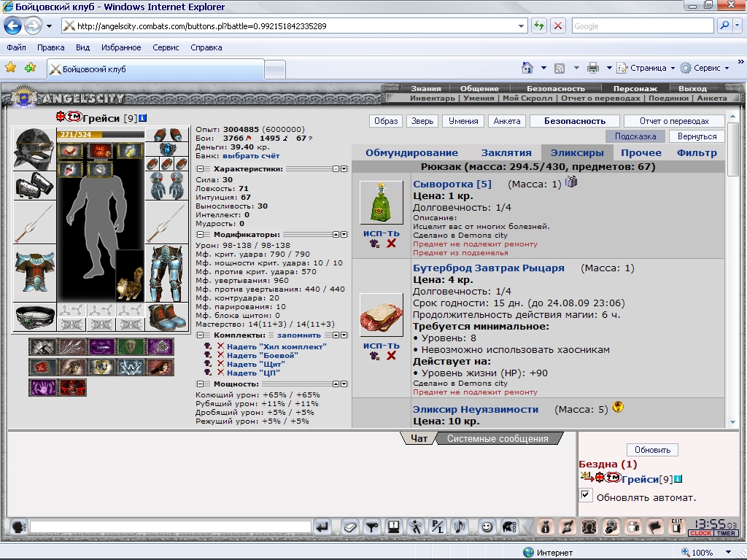Viewport: 747px width, 560px height.
Task: Click the flag icon in bottom bar
Action: [655, 526]
